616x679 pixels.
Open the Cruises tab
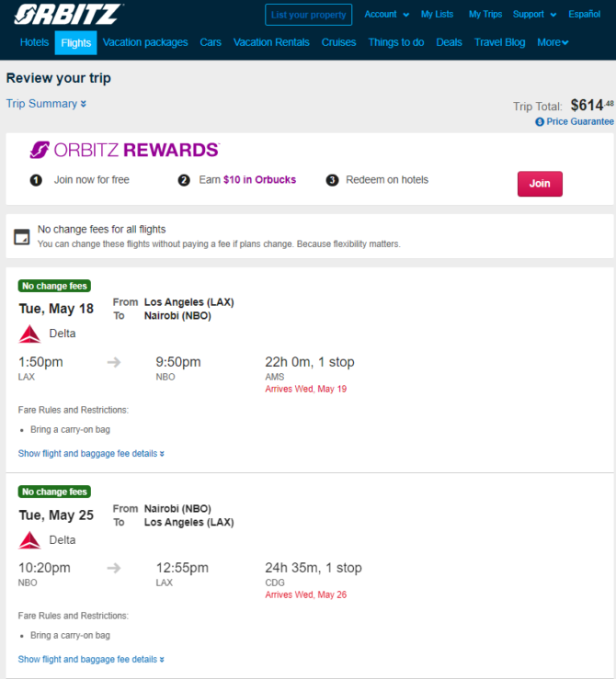[338, 42]
